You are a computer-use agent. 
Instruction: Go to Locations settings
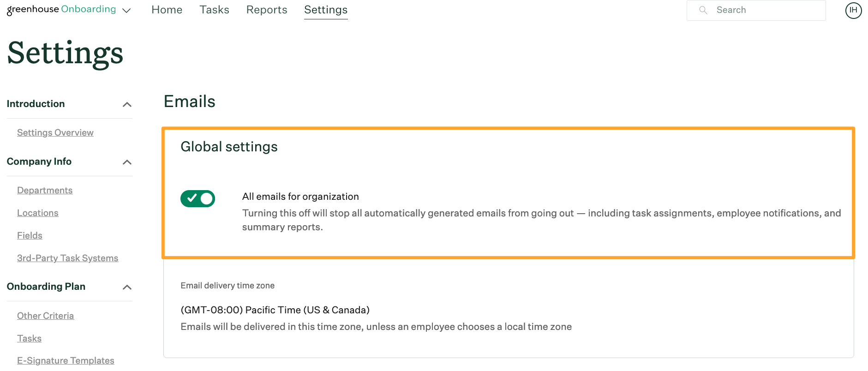(x=38, y=213)
